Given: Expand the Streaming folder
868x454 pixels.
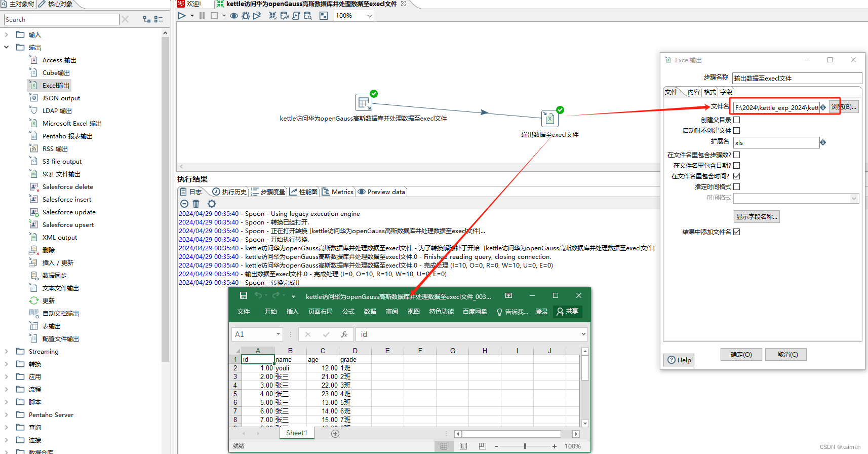Looking at the screenshot, I should (6, 352).
